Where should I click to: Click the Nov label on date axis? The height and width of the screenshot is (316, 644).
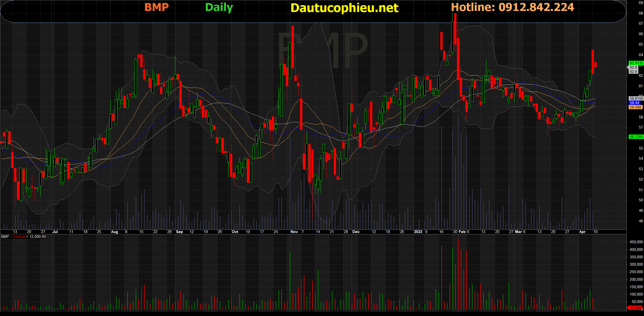[x=294, y=232]
